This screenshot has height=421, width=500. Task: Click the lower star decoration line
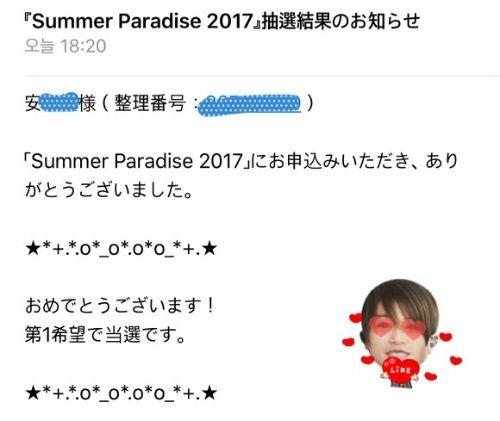(x=121, y=394)
